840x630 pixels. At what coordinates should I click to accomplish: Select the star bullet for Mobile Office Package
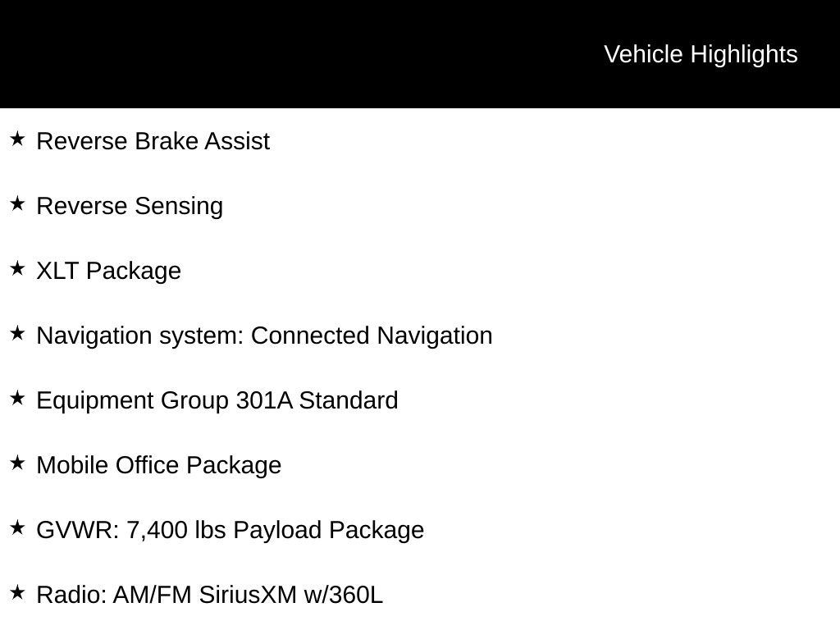[x=17, y=463]
